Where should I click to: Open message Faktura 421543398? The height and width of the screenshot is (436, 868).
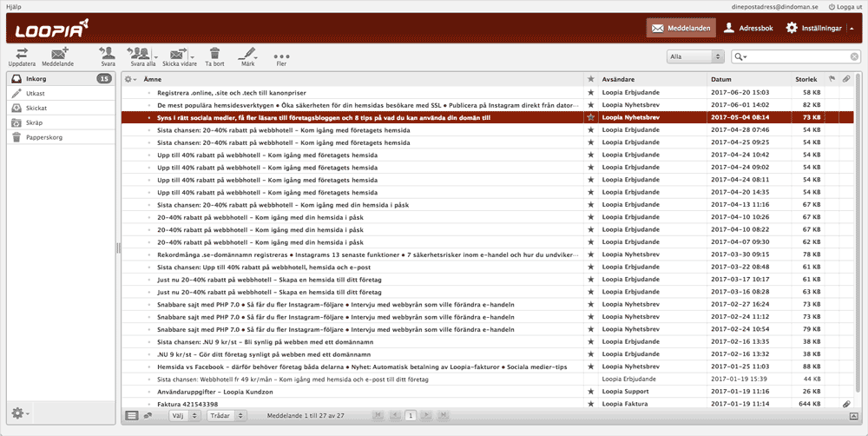coord(187,405)
